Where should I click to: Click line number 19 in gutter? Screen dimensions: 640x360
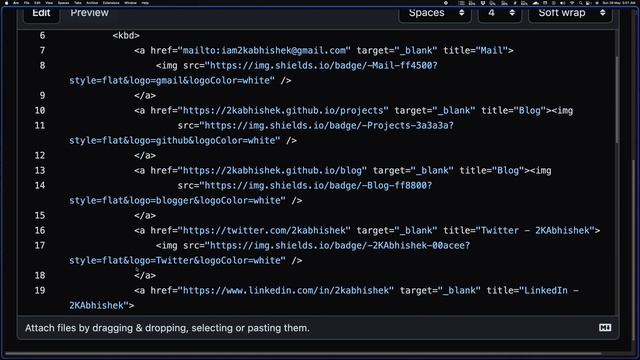(x=40, y=291)
